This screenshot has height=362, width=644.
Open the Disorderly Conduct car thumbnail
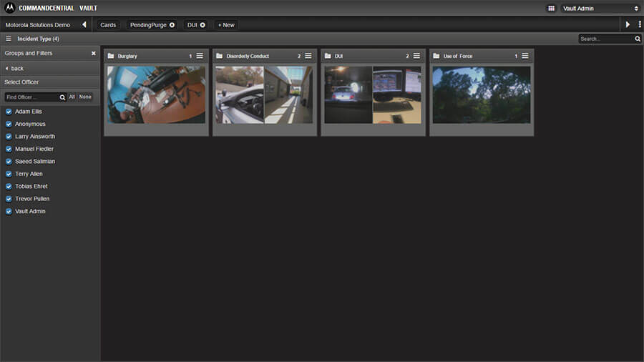click(x=240, y=95)
